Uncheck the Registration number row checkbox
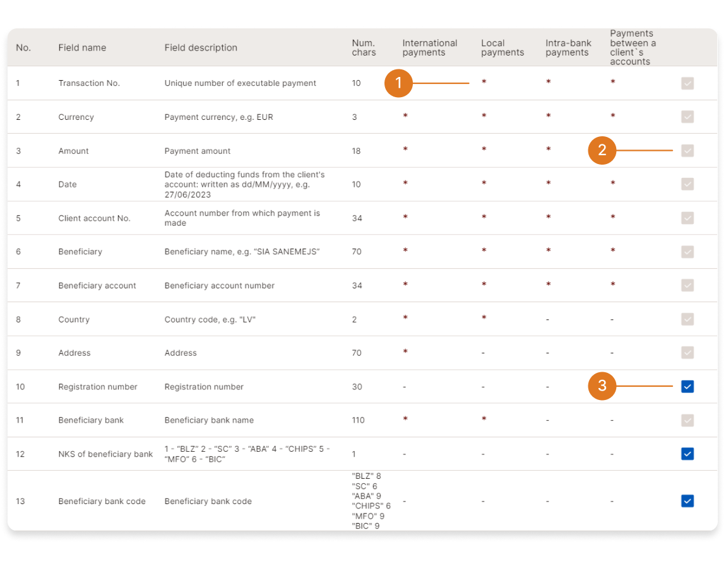 [687, 387]
